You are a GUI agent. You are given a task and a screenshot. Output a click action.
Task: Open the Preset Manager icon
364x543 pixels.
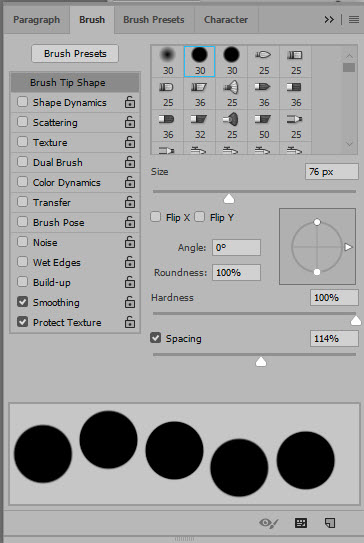coord(301,523)
